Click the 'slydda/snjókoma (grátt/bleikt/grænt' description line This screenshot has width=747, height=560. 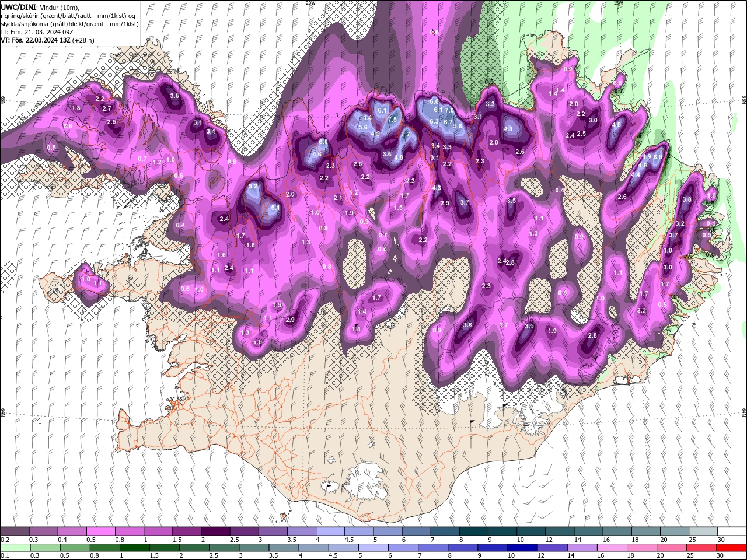(69, 24)
